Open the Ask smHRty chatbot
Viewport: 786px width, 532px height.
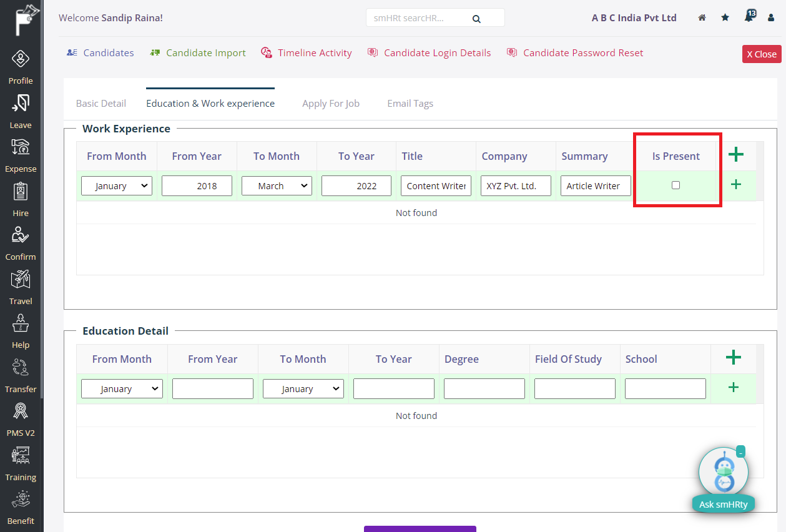(723, 471)
